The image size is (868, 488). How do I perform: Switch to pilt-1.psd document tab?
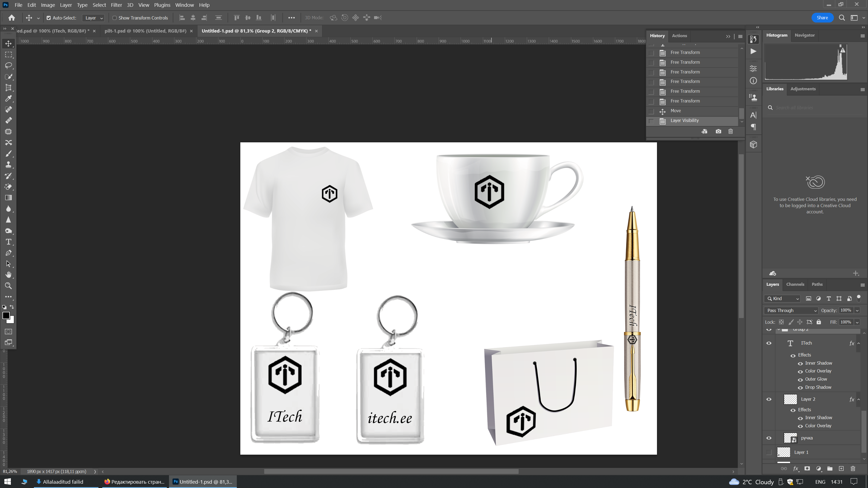point(145,31)
